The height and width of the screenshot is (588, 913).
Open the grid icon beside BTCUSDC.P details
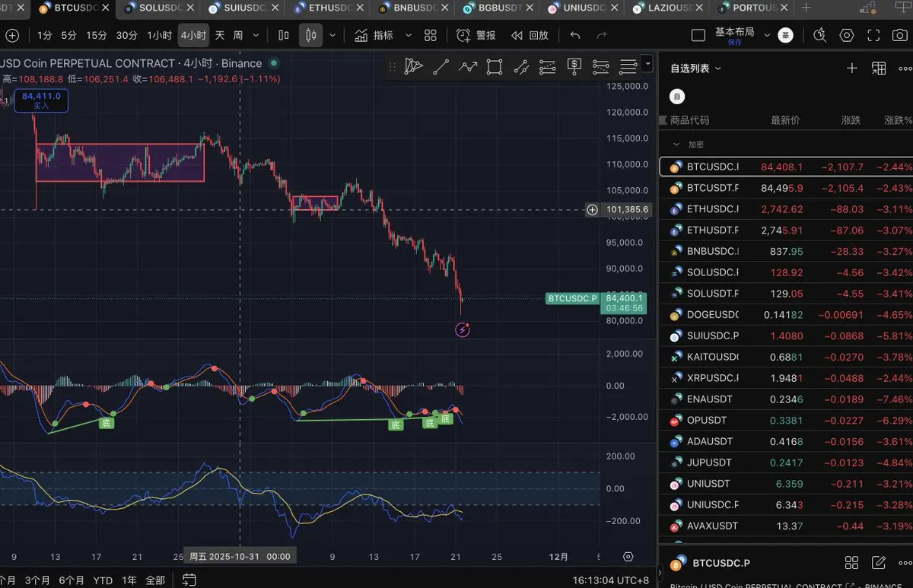click(x=852, y=563)
